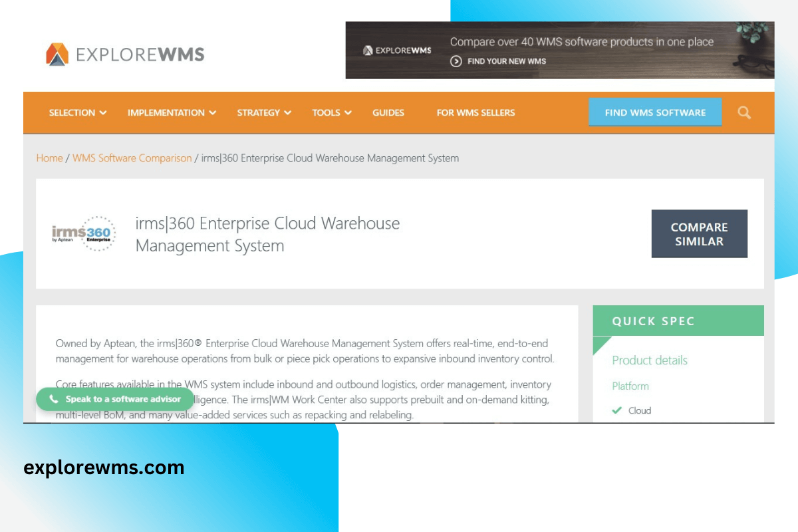Click ExploreWMS logo inside banner ad
798x532 pixels.
(x=397, y=51)
